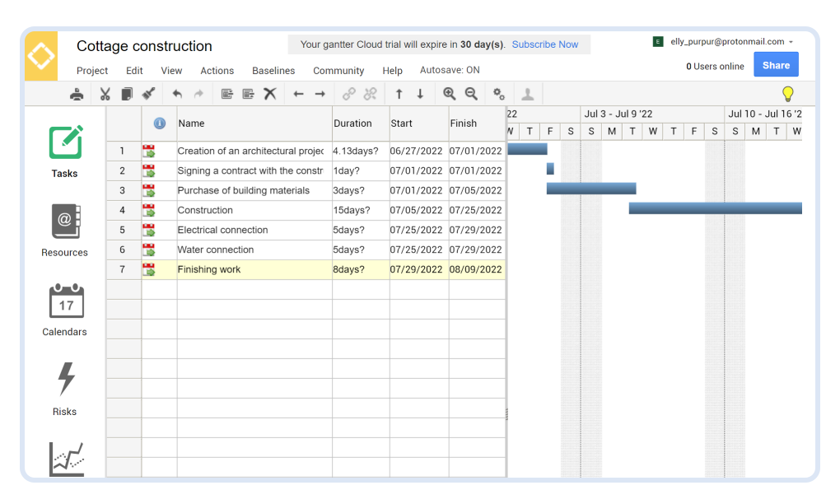Open the Help menu
840x504 pixels.
[392, 71]
